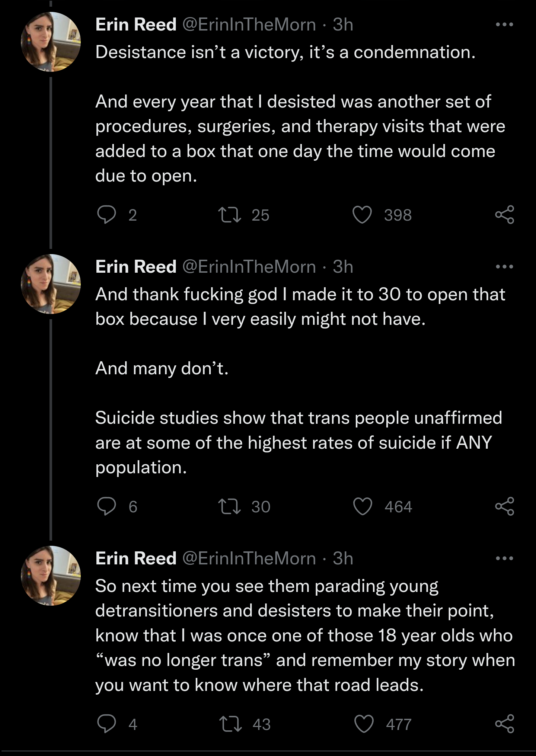Share the "made it to 30" tweet
536x756 pixels.
point(504,506)
